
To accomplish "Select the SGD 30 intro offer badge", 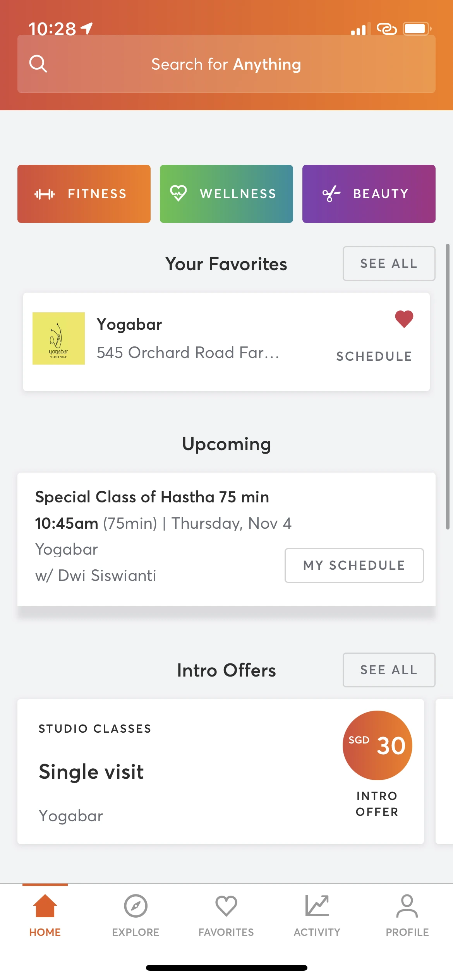I will [x=377, y=745].
